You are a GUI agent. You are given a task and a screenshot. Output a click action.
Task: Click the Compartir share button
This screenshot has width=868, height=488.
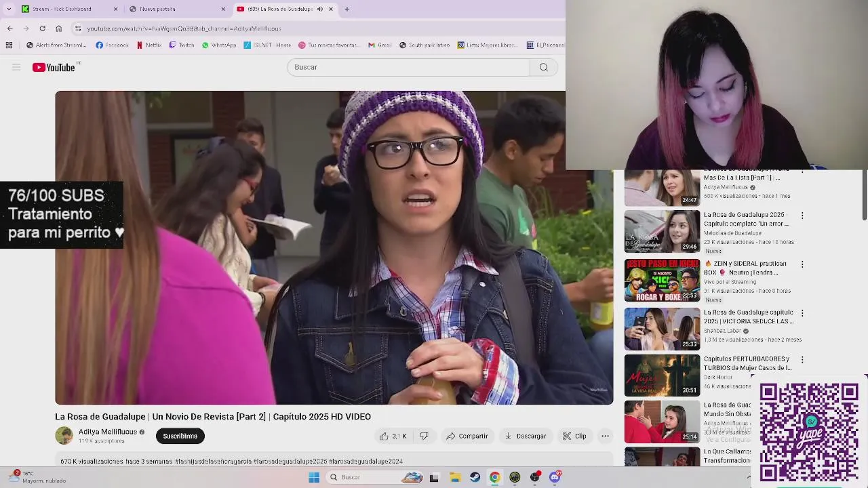tap(467, 436)
